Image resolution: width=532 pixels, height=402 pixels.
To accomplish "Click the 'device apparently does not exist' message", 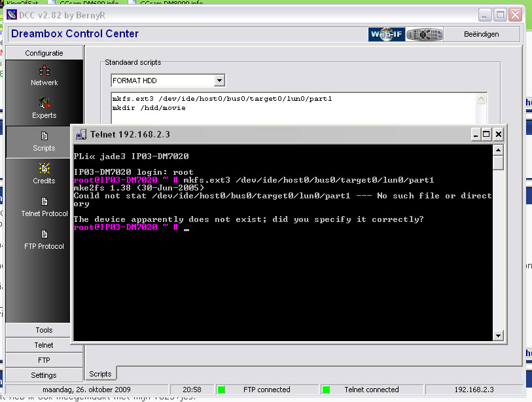I will 249,219.
